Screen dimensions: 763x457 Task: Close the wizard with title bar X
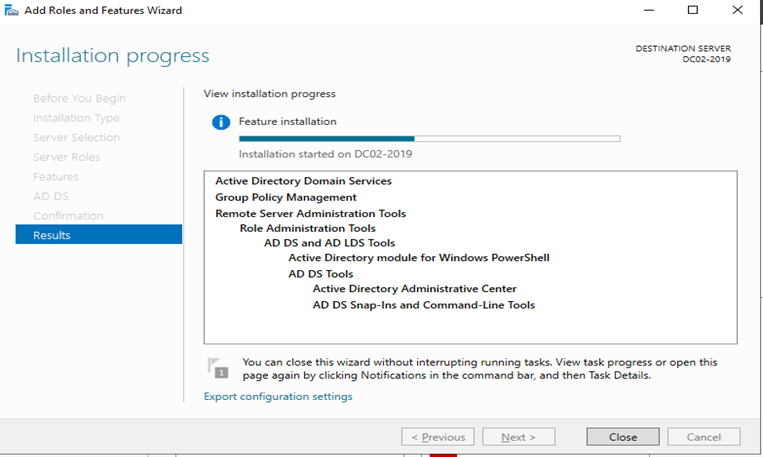(738, 10)
